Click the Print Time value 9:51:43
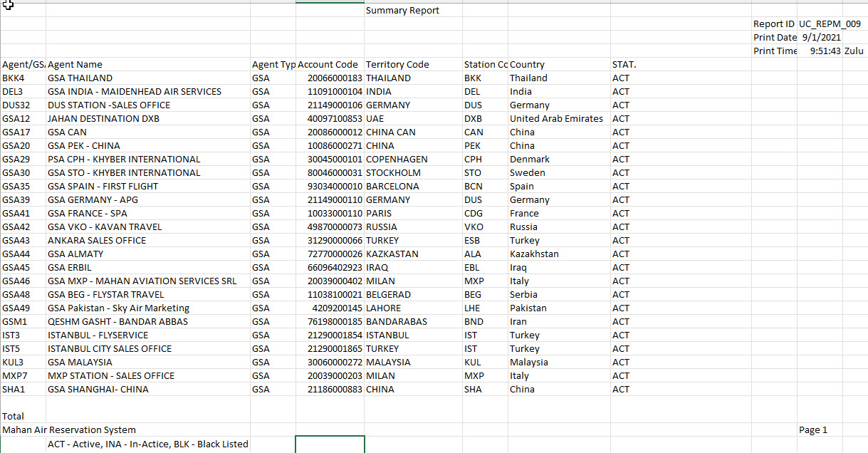 [825, 51]
